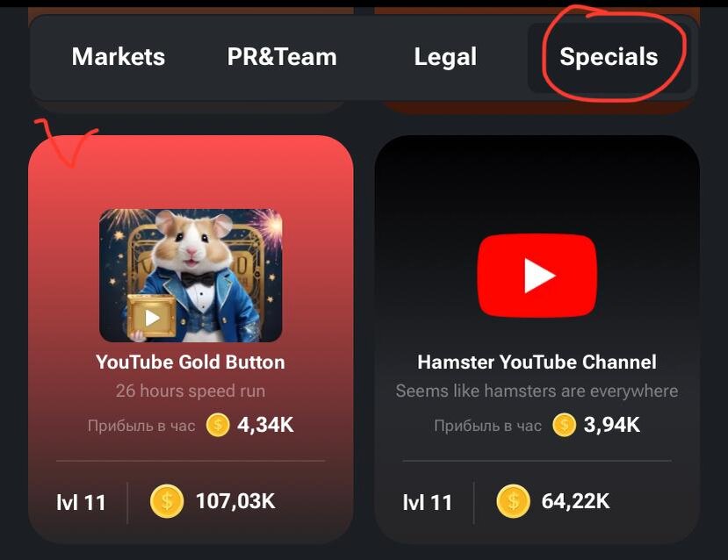Screen dimensions: 728x560
Task: Open the Hamster YouTube Channel card title
Action: [x=537, y=362]
